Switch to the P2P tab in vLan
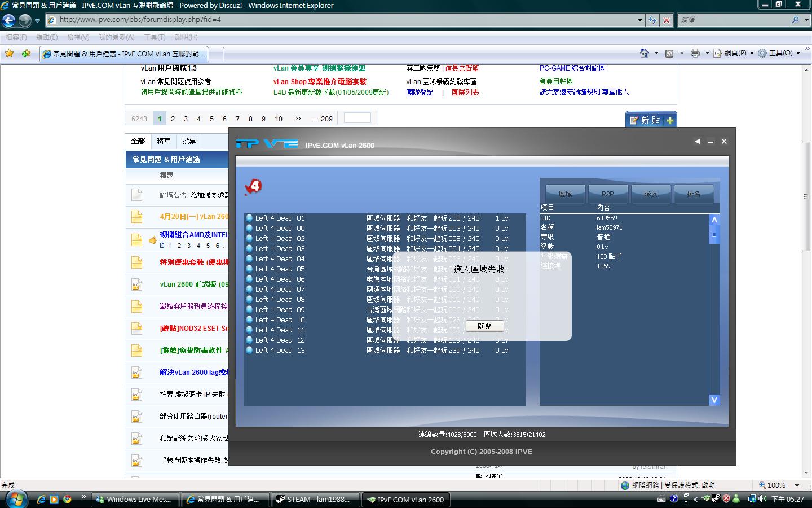 (608, 194)
